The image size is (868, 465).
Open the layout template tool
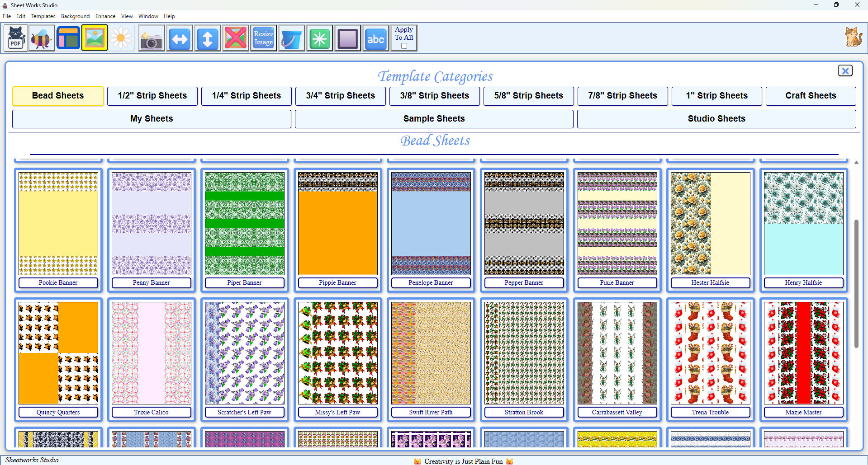[x=68, y=38]
